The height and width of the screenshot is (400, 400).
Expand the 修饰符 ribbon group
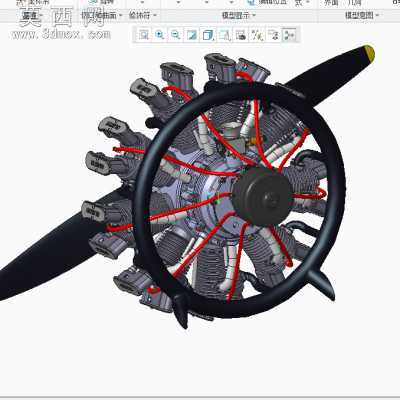tap(142, 15)
